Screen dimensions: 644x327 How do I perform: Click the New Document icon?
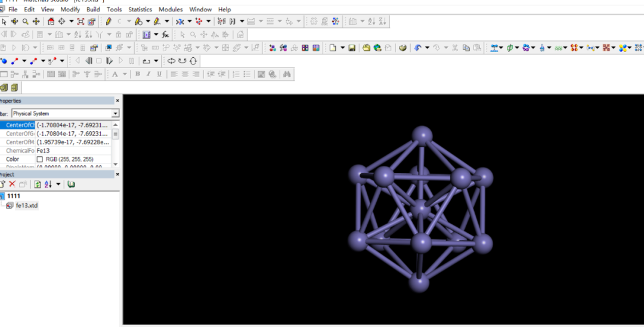pos(333,48)
